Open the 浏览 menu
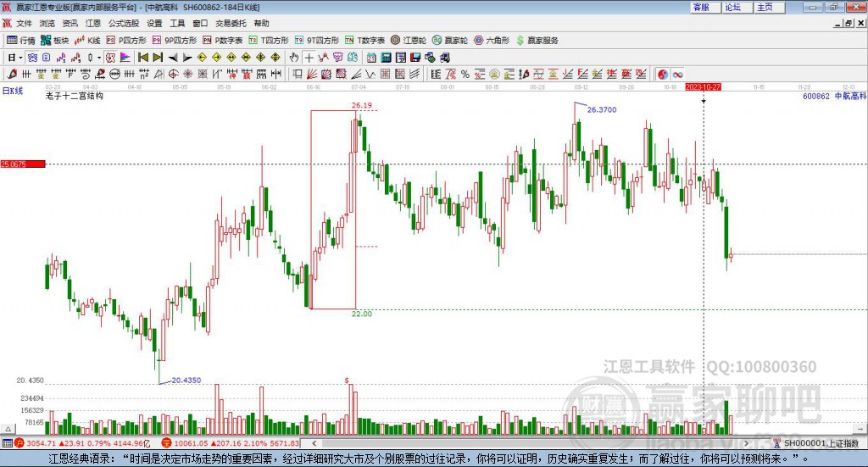 [47, 23]
